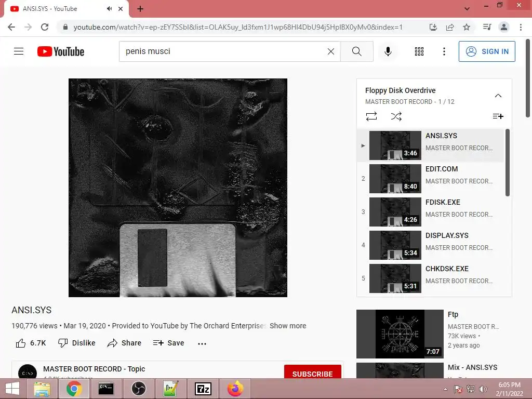Screen dimensions: 532x399
Task: Open YouTube hamburger guide menu
Action: [19, 51]
